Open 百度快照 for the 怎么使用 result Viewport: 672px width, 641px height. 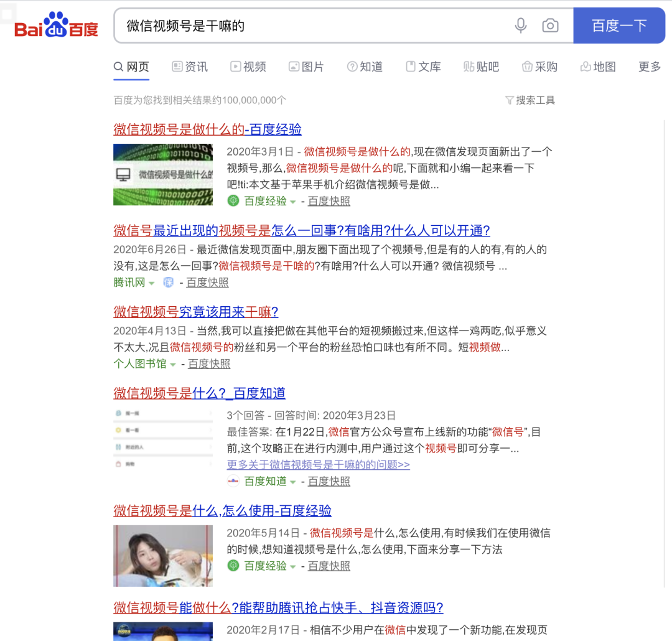[329, 566]
